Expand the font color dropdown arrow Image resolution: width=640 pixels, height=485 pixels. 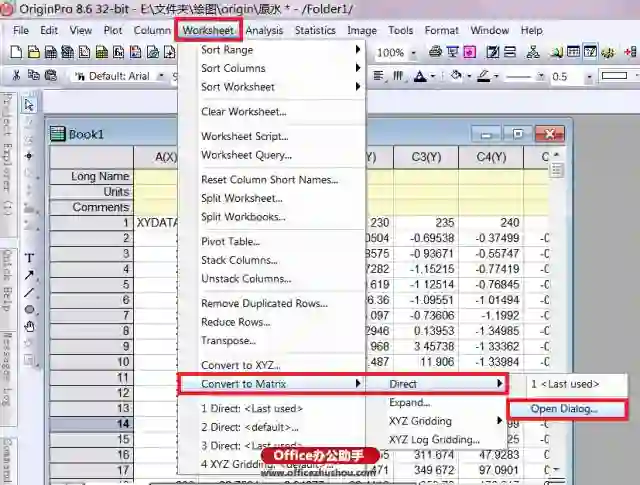click(x=433, y=76)
